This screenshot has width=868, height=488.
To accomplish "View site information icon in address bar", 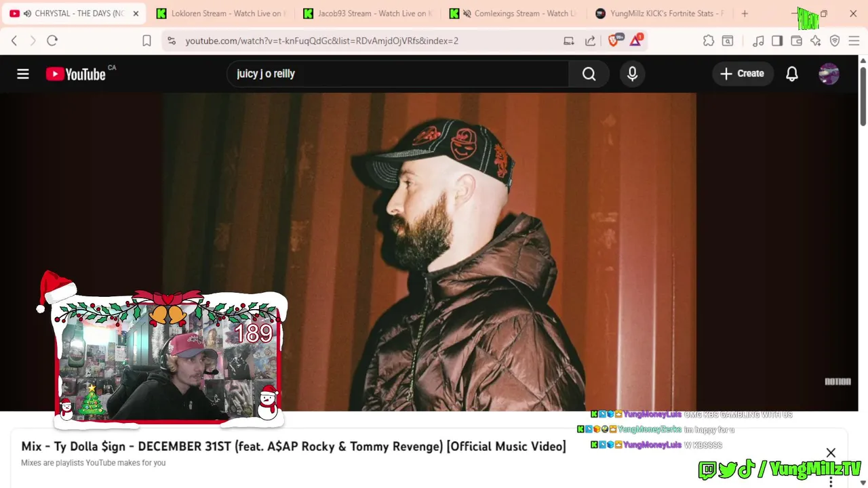I will [x=172, y=41].
